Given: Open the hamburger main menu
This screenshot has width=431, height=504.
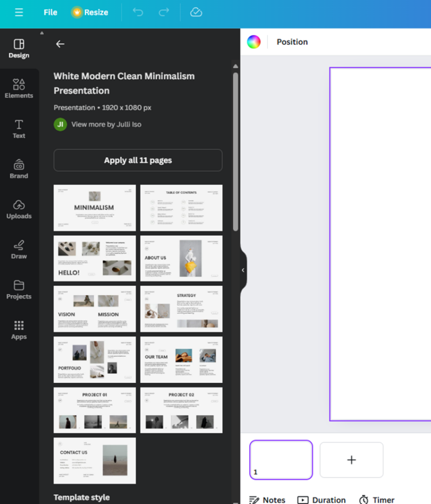Looking at the screenshot, I should point(19,12).
